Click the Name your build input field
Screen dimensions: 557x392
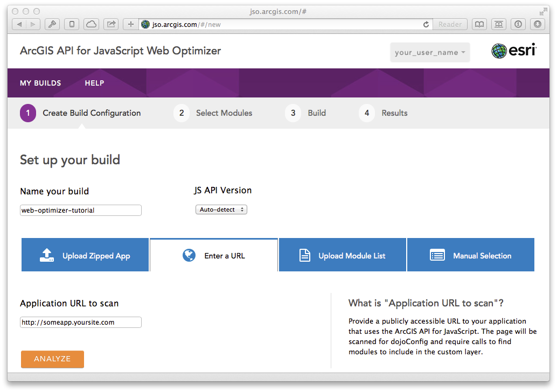81,210
